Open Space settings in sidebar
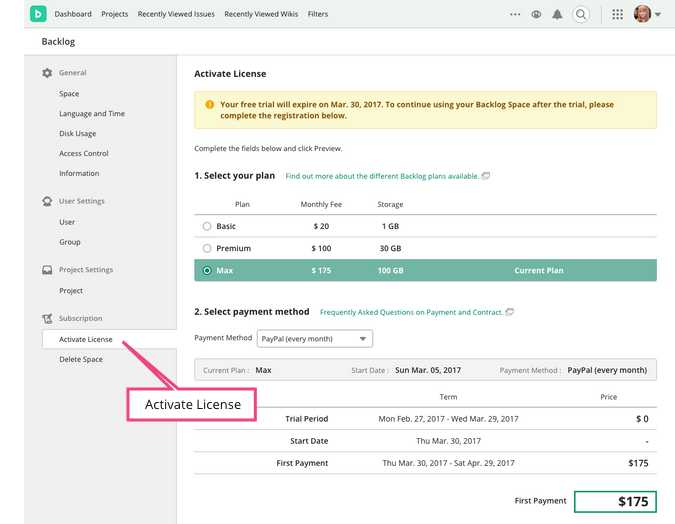The image size is (675, 524). click(69, 93)
